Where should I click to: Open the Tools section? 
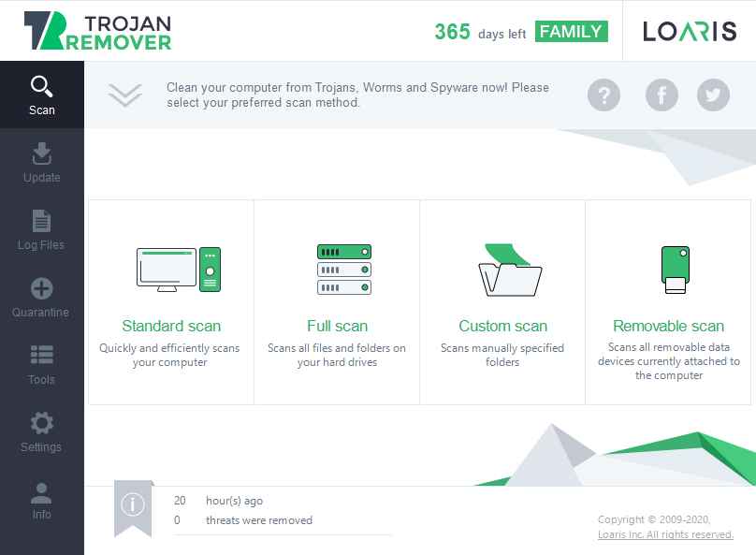point(42,365)
